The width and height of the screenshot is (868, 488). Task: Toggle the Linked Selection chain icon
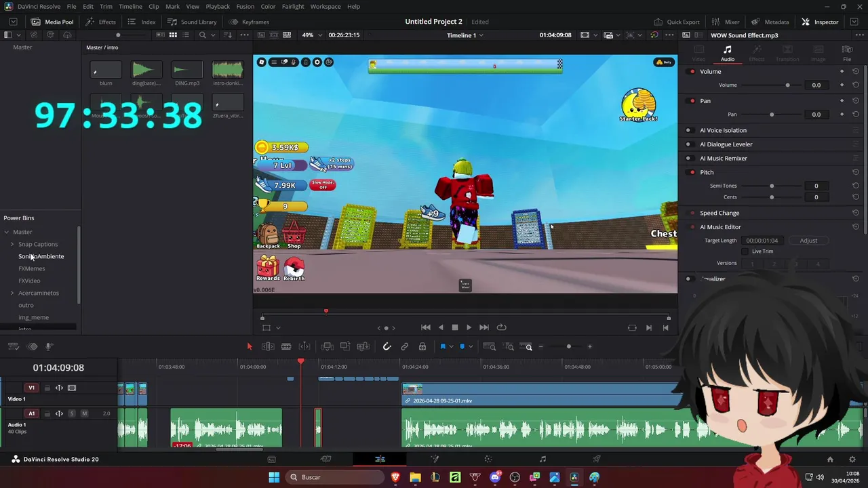(x=404, y=346)
